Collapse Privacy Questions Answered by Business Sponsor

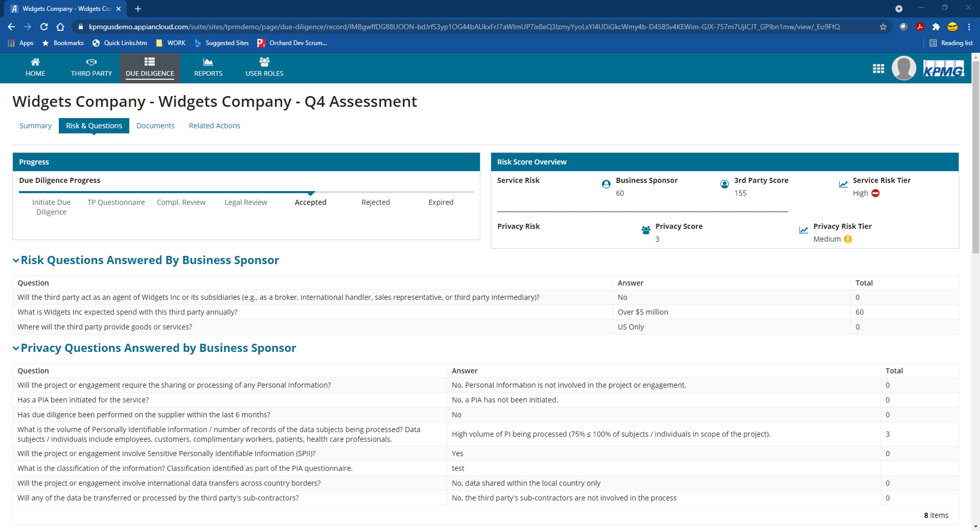pyautogui.click(x=16, y=348)
